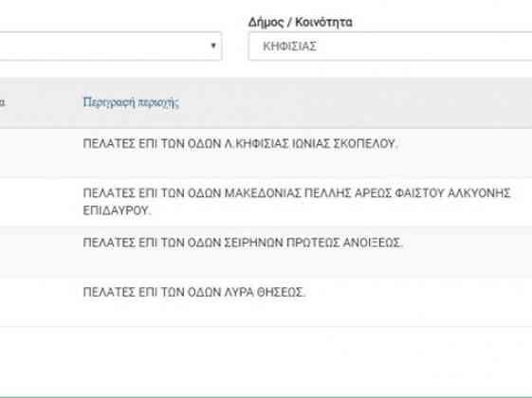Open the dropdown arrow left of Δήμος field
This screenshot has height=398, width=532.
[213, 45]
